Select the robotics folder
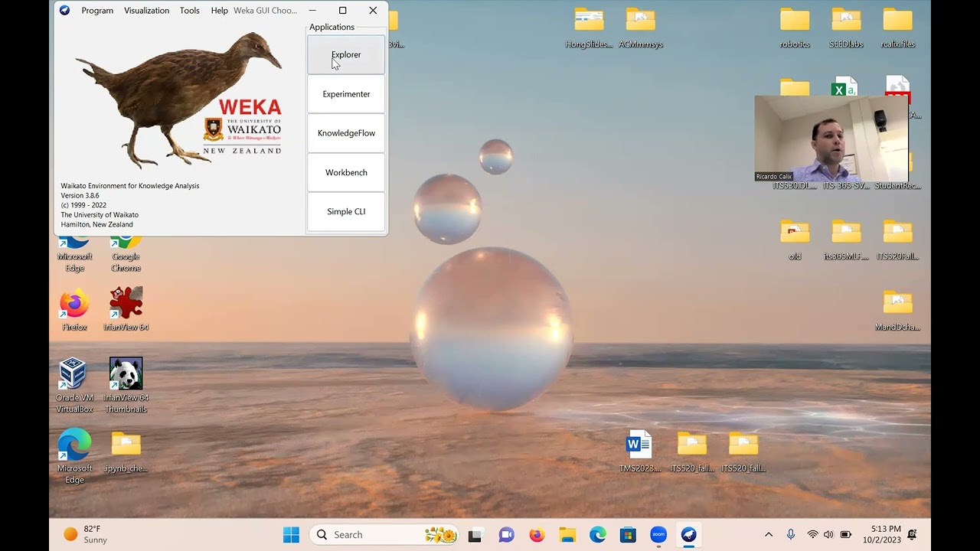Screen dimensions: 980x551 795,28
